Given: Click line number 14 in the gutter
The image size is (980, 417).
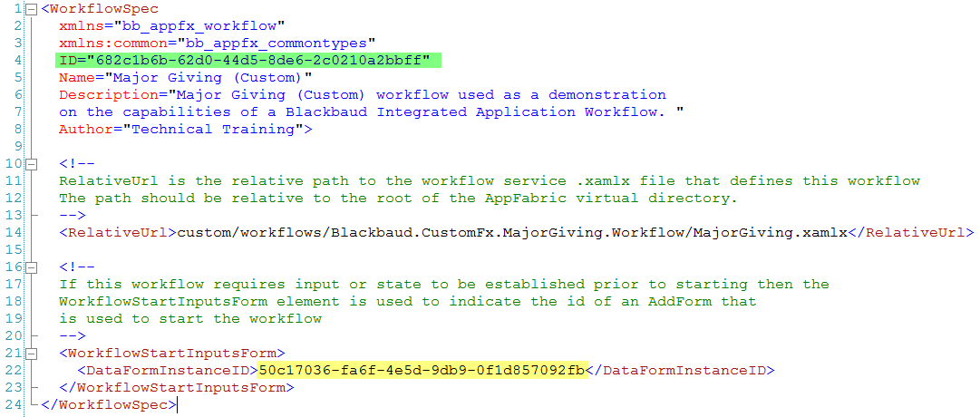Looking at the screenshot, I should click(15, 233).
